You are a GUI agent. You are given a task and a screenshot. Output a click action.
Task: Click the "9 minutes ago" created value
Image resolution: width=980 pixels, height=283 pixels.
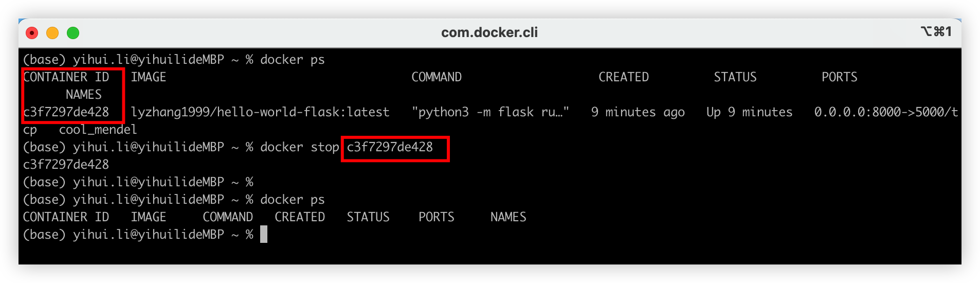point(638,112)
